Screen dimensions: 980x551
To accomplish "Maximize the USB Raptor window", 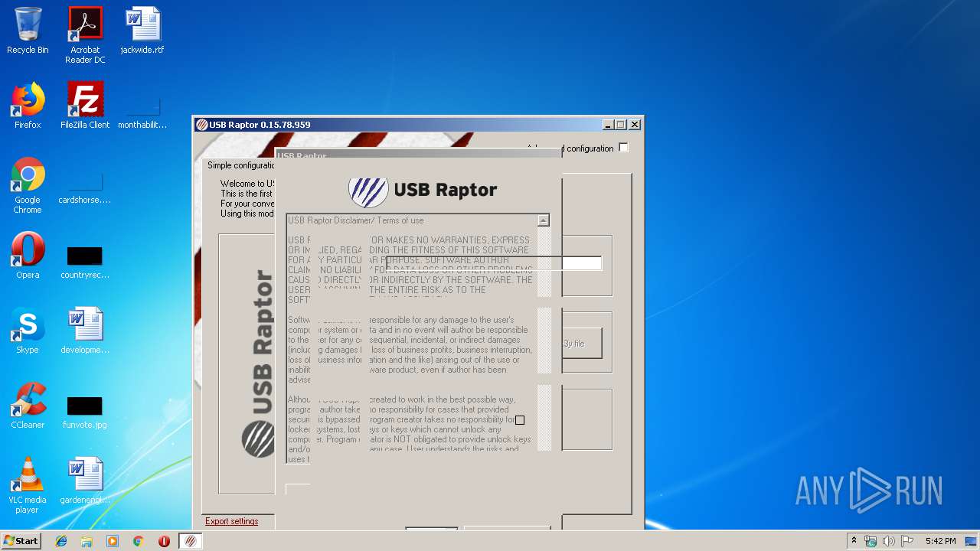I will coord(621,125).
